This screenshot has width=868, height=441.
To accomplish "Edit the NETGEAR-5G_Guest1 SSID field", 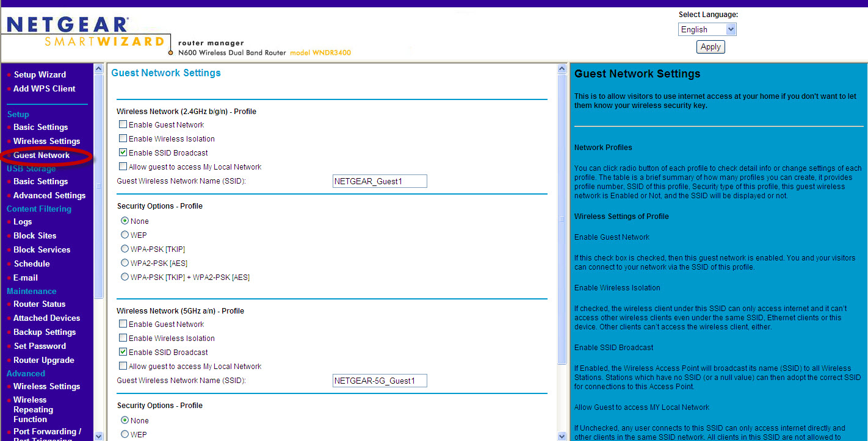I will [x=380, y=381].
